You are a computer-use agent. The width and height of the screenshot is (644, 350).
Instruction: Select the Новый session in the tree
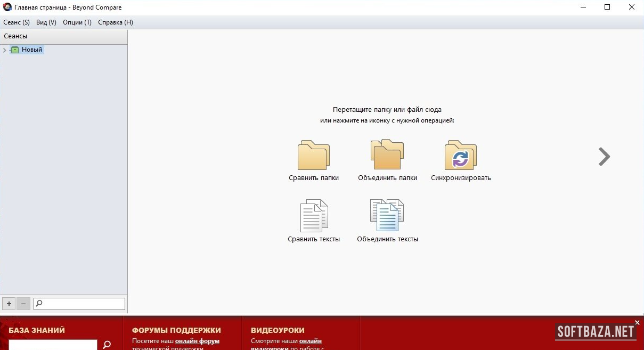31,50
